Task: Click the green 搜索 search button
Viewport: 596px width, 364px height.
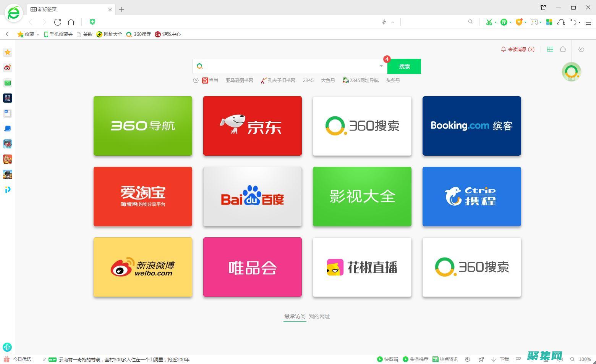Action: (404, 66)
